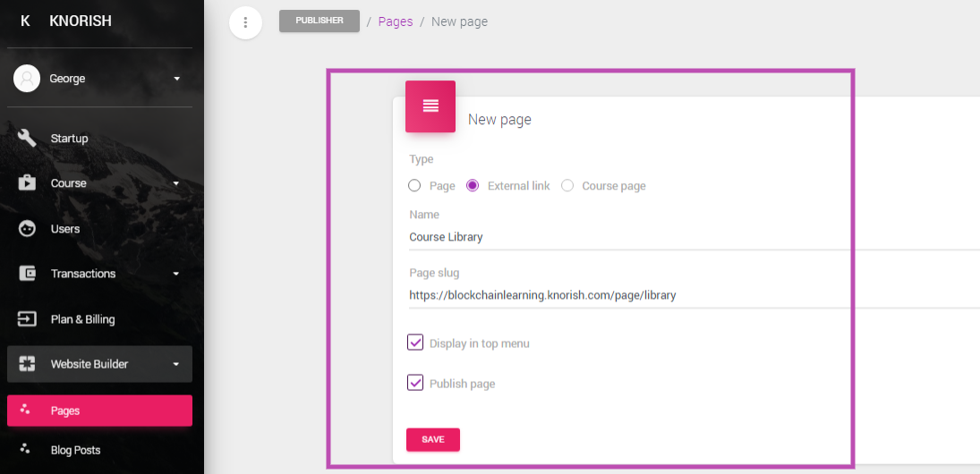Expand the George account dropdown arrow
Screen dimensions: 980x474
tap(177, 79)
